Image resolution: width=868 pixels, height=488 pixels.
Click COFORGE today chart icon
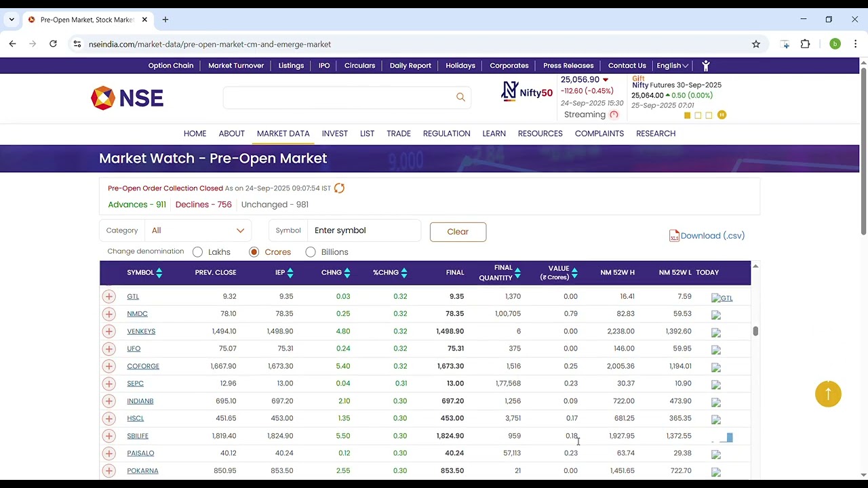(716, 367)
